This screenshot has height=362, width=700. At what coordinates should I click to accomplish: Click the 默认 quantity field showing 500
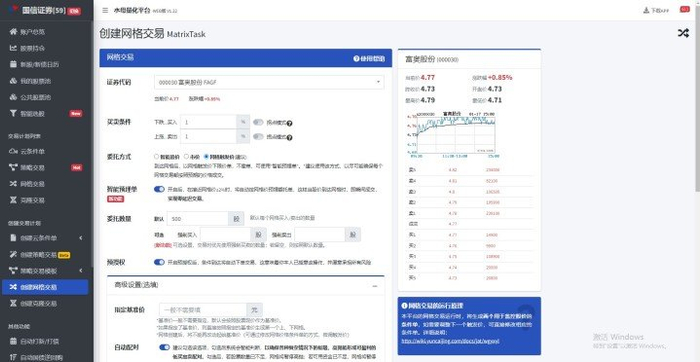pos(198,219)
